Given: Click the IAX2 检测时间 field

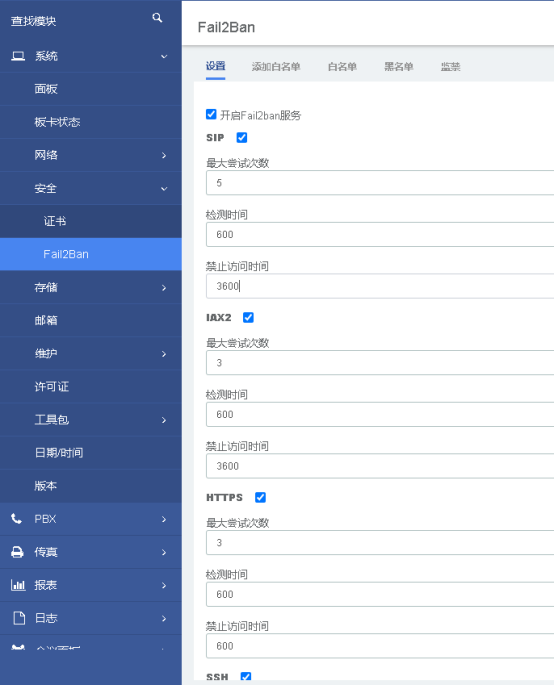Looking at the screenshot, I should pos(380,414).
